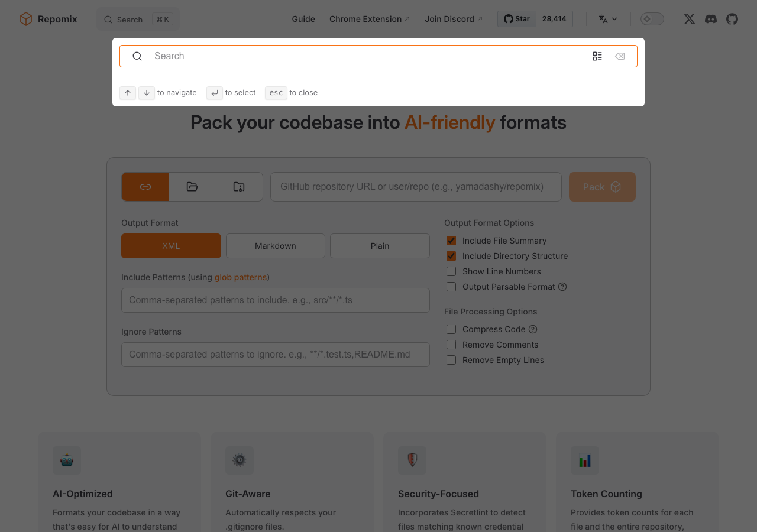Open the language translation dropdown
This screenshot has height=532, width=757.
point(608,19)
